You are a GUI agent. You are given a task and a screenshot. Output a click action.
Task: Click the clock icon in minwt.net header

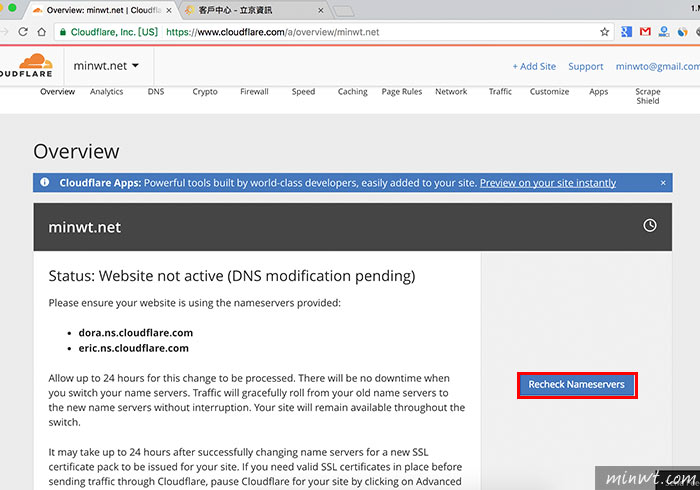650,225
